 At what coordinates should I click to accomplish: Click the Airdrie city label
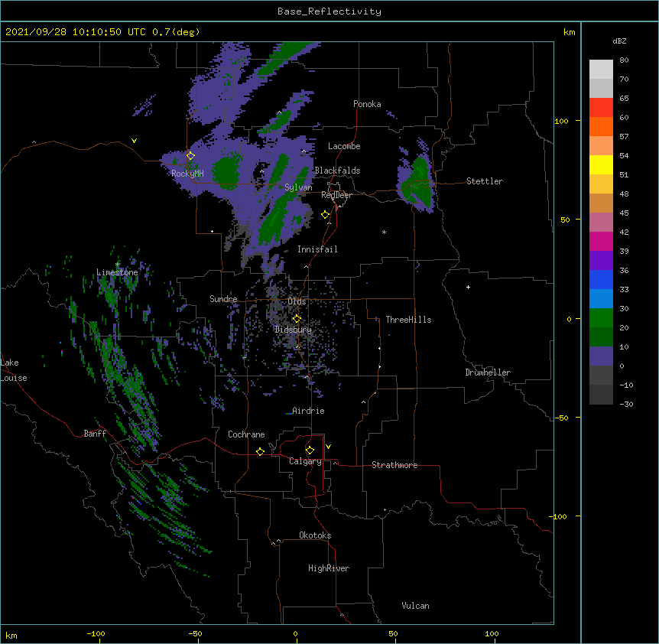[x=308, y=411]
